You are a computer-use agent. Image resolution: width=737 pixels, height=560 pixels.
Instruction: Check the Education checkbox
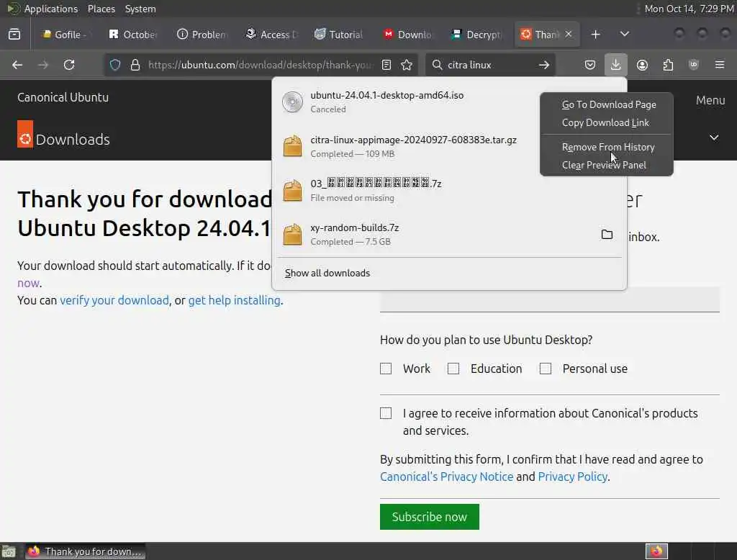point(453,369)
